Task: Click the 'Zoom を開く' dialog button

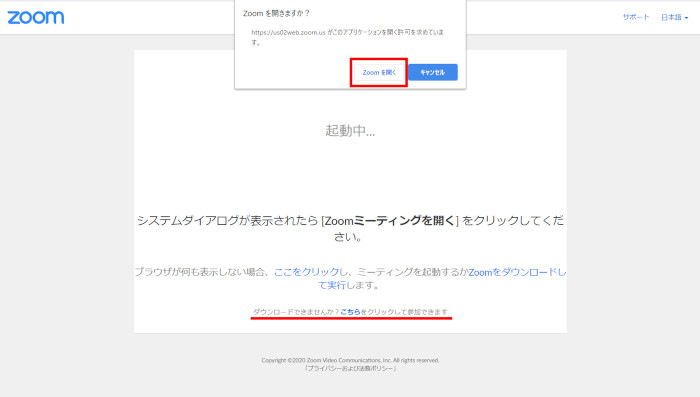Action: 379,72
